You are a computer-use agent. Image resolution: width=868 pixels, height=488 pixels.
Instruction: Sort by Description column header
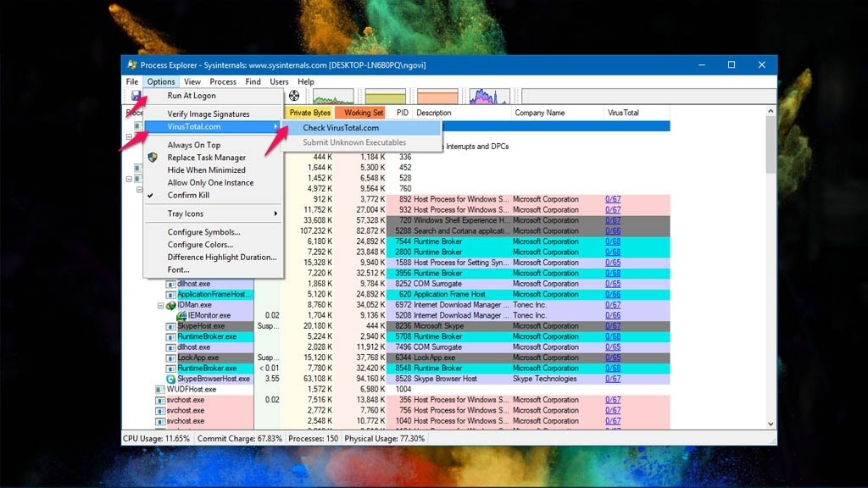(462, 113)
